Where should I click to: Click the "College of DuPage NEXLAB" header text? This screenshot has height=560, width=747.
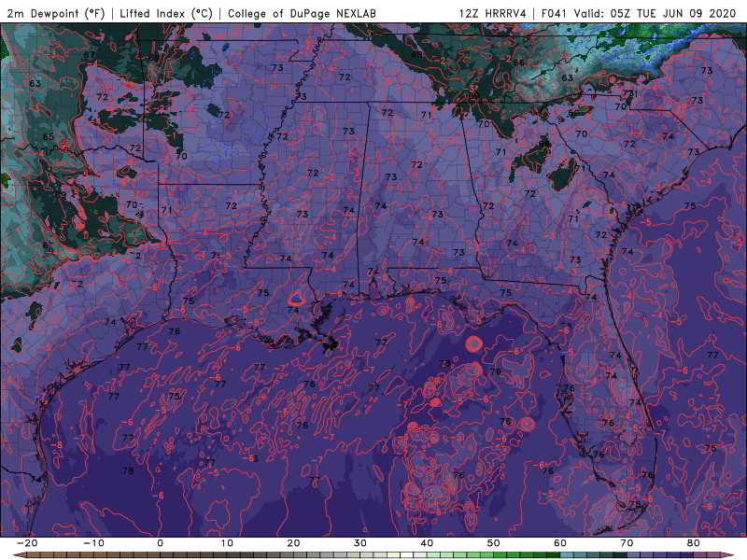[302, 14]
